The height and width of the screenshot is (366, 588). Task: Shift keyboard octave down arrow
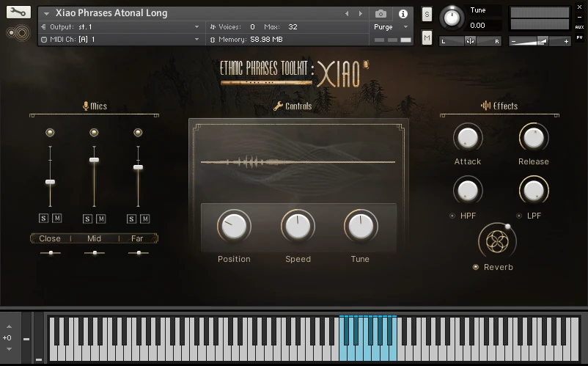10,349
